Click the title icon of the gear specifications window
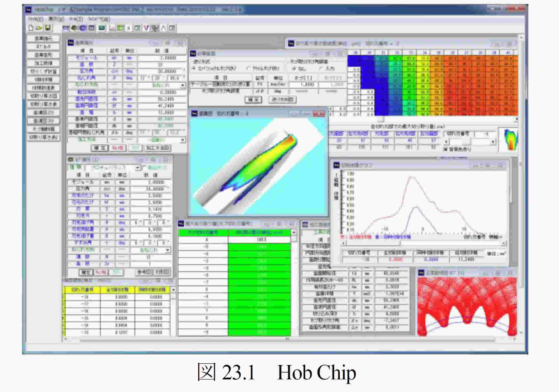559x392 pixels. click(71, 43)
